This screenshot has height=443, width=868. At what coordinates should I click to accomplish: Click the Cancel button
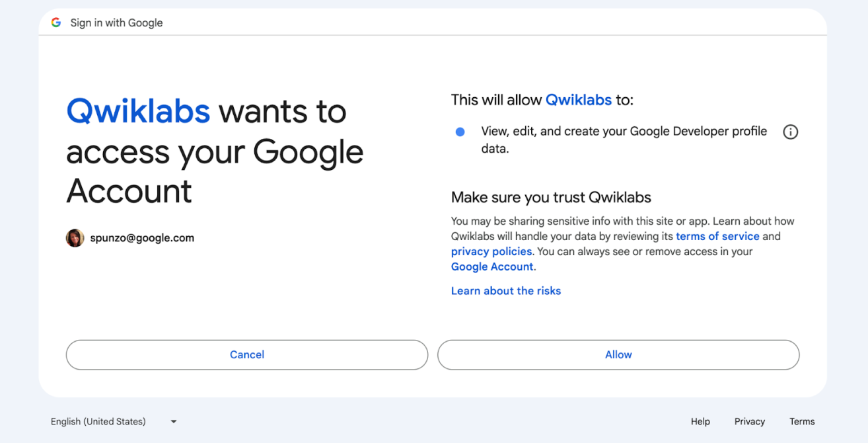(246, 354)
